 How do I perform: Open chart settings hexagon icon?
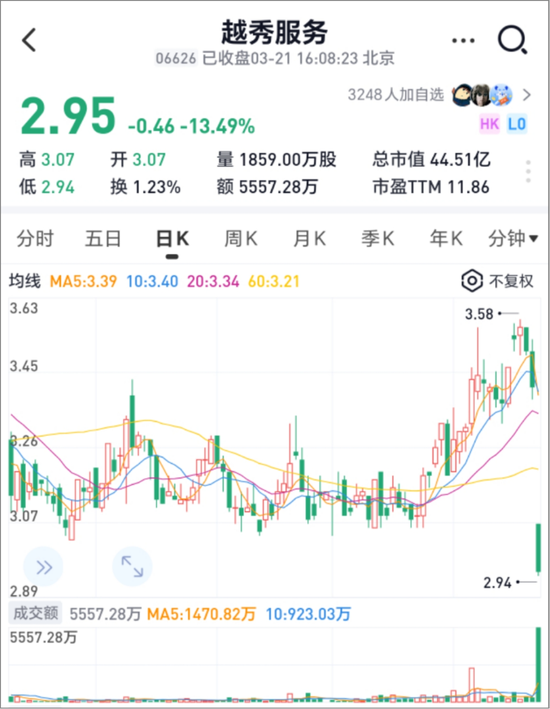point(472,281)
